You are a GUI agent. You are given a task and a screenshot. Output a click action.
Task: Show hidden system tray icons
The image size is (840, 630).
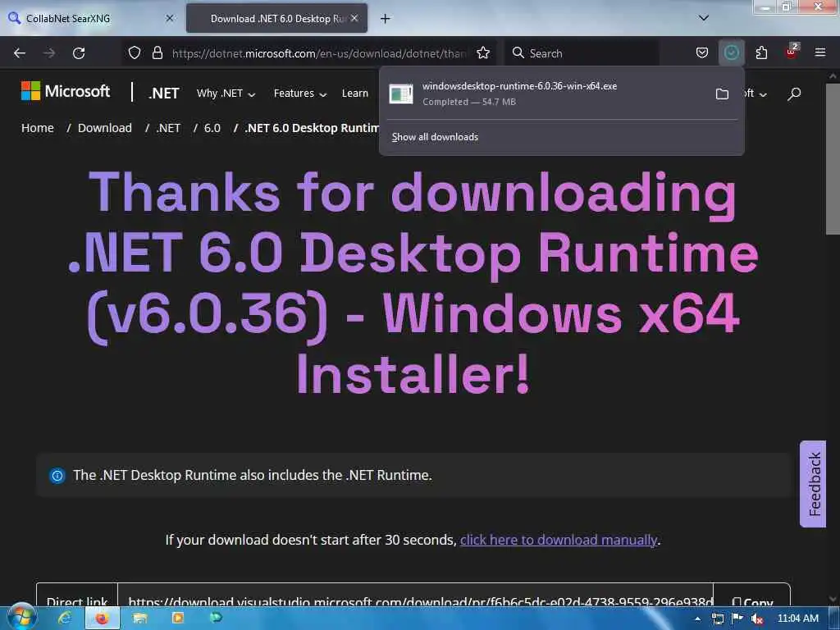pos(697,619)
